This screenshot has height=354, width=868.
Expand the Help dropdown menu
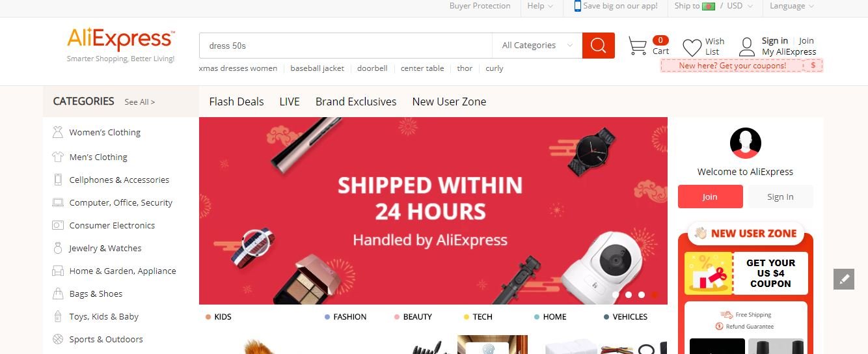coord(540,6)
